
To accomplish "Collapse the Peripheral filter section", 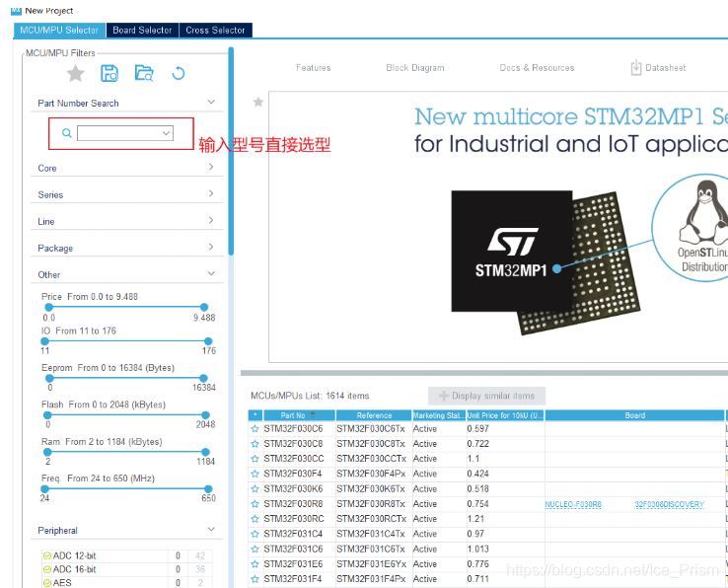I will click(x=211, y=529).
